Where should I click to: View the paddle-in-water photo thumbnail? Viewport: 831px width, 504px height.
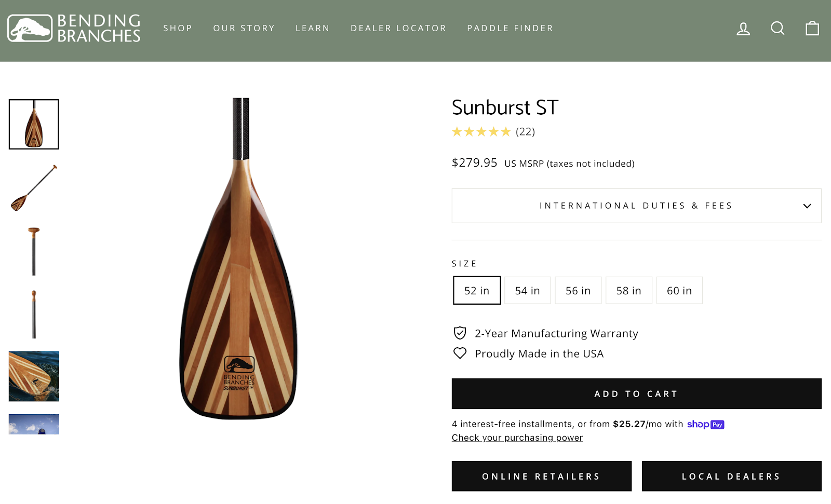(x=34, y=376)
